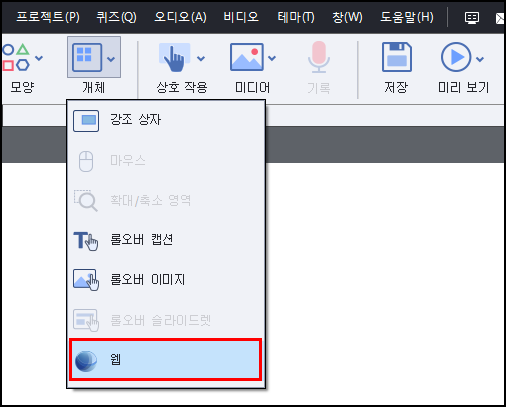Open the 도움말(H) menu
Viewport: 506px width, 407px height.
pyautogui.click(x=407, y=17)
